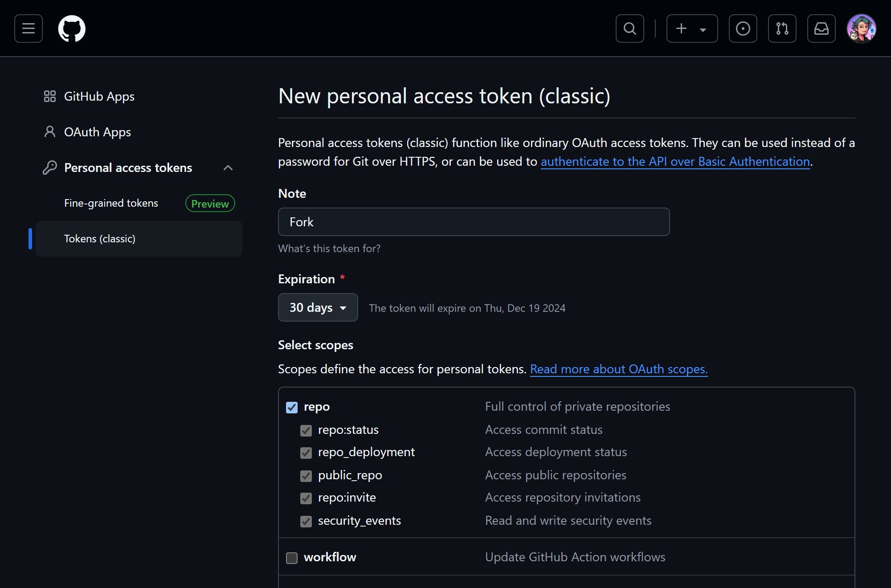
Task: Click the GitHub Apps grid icon
Action: [x=50, y=96]
